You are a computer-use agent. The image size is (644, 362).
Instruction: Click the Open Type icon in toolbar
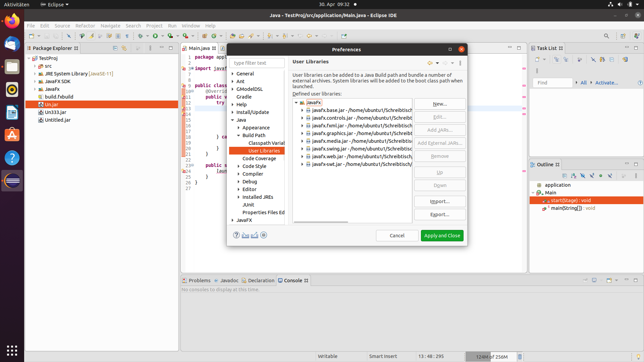pos(232,36)
